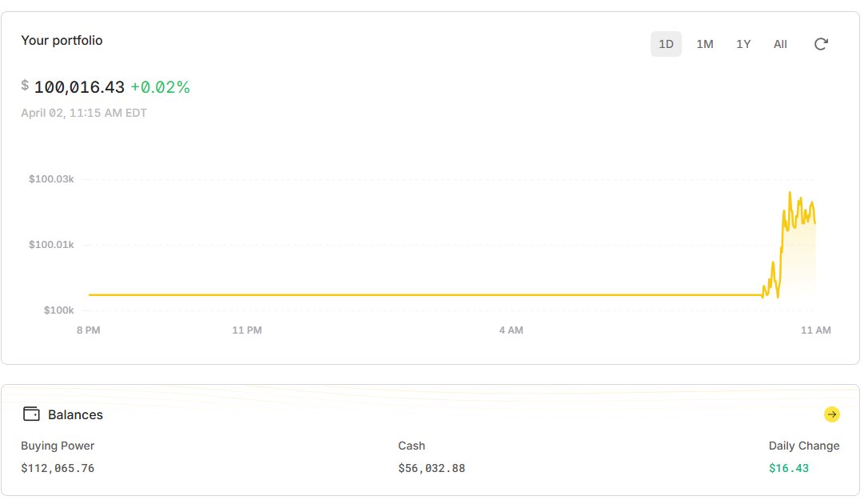Click the April 02, 11:15 AM EDT timestamp
This screenshot has width=868, height=500.
point(84,113)
